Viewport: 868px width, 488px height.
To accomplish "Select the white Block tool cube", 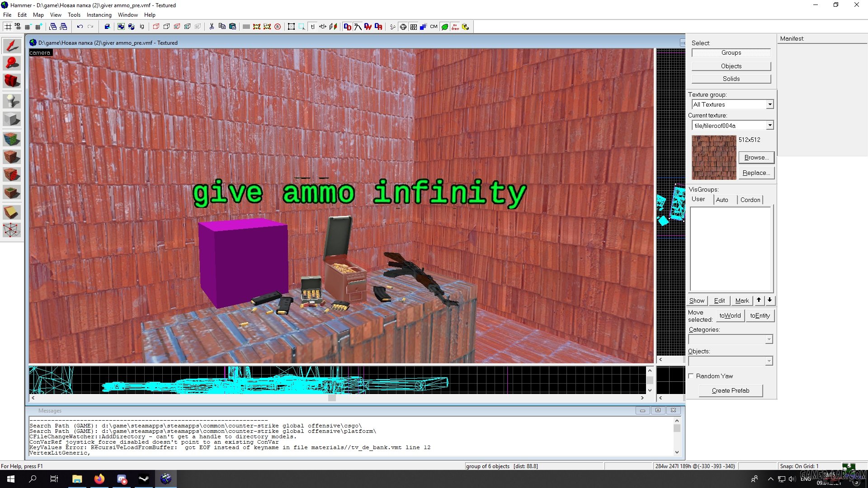I will tap(12, 119).
